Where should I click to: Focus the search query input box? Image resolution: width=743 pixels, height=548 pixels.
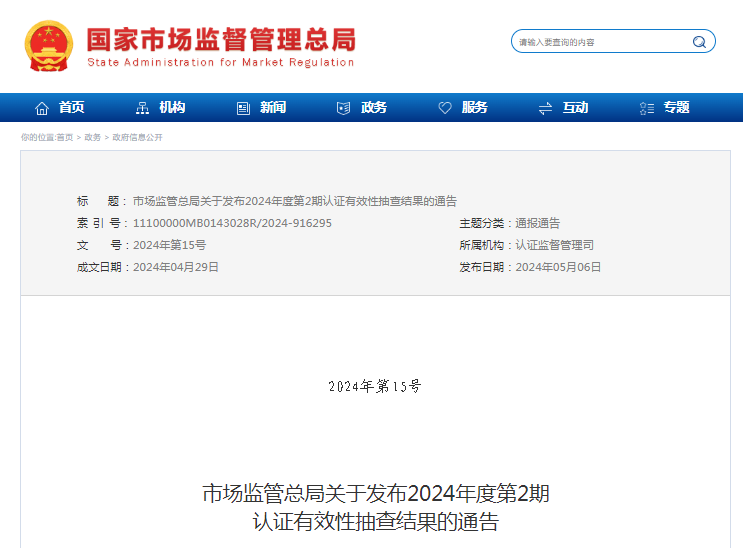(600, 42)
